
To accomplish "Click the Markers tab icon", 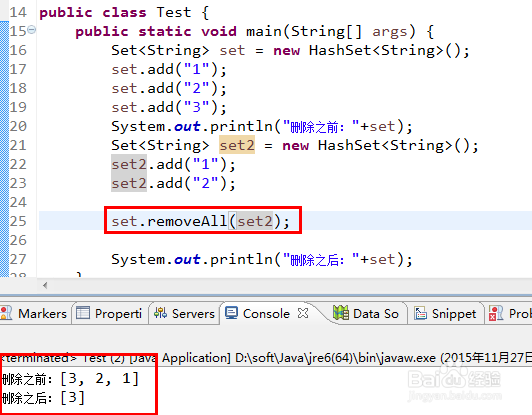I will point(6,313).
